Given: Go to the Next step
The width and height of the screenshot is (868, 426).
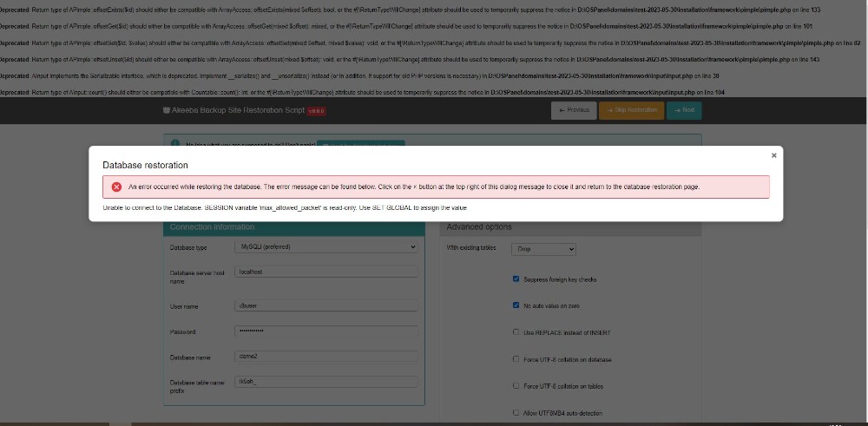Looking at the screenshot, I should coord(684,110).
